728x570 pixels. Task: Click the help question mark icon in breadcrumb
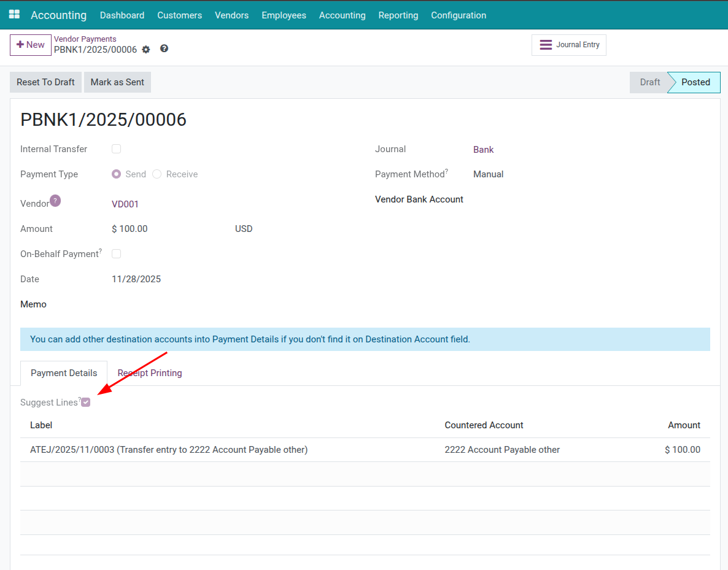pos(164,48)
